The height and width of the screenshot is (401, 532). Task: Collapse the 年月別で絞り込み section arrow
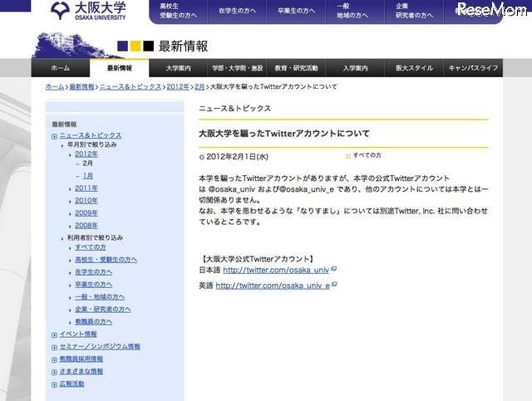click(62, 145)
